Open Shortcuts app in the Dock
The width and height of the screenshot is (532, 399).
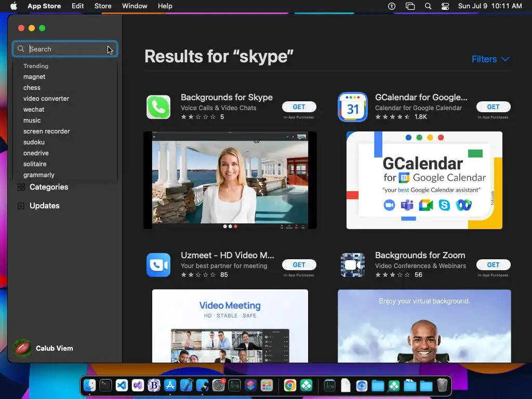[251, 385]
